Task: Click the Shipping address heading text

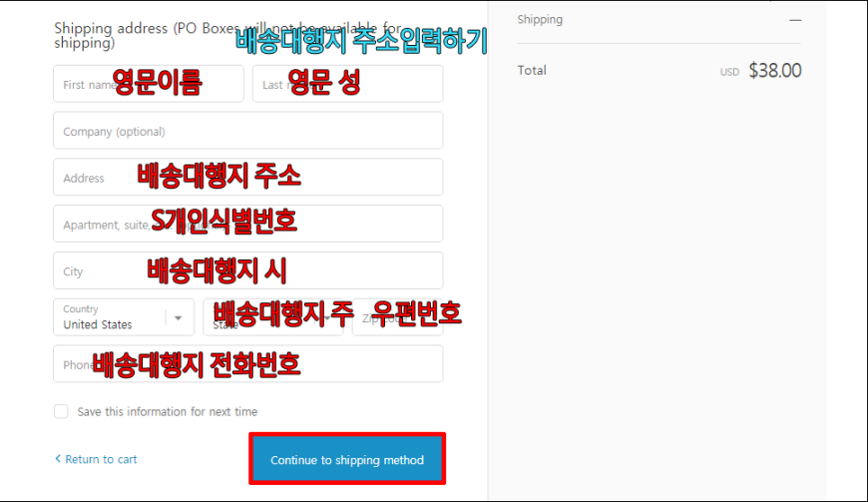Action: pyautogui.click(x=227, y=35)
